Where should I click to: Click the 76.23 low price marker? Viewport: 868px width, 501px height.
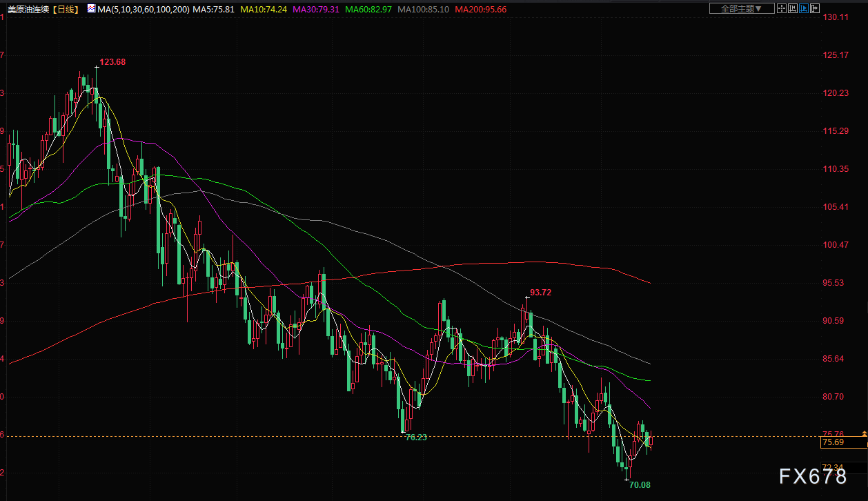(x=416, y=437)
